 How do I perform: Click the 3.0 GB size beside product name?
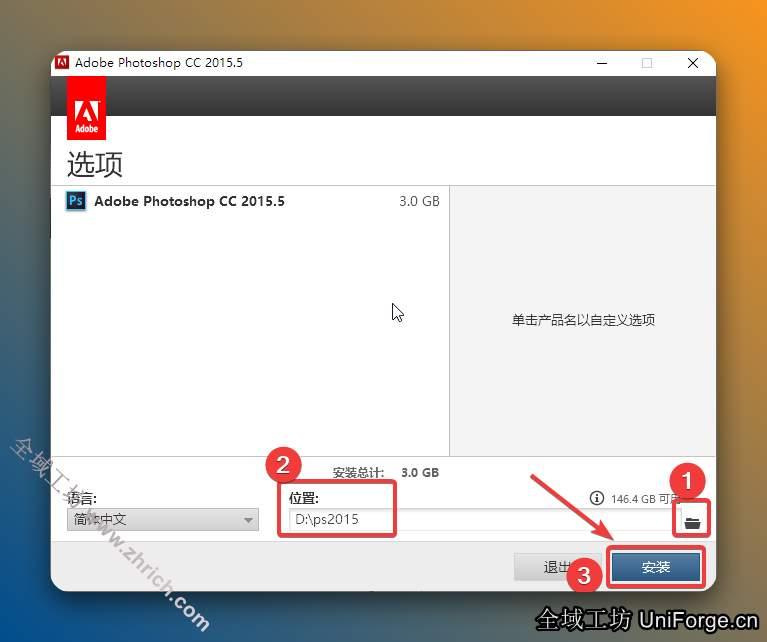pos(419,201)
